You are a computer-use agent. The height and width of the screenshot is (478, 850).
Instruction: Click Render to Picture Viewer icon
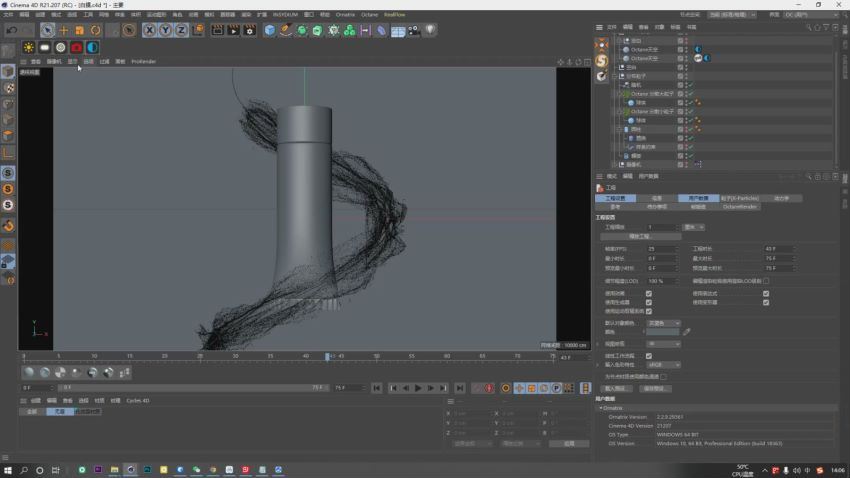[x=233, y=30]
